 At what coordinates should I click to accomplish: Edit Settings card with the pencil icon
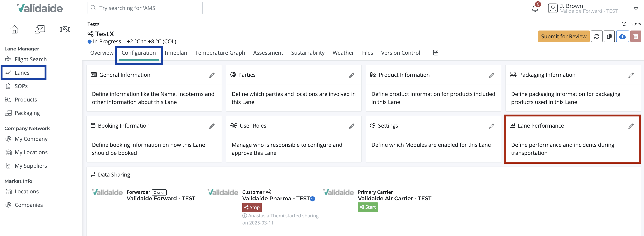click(x=491, y=126)
